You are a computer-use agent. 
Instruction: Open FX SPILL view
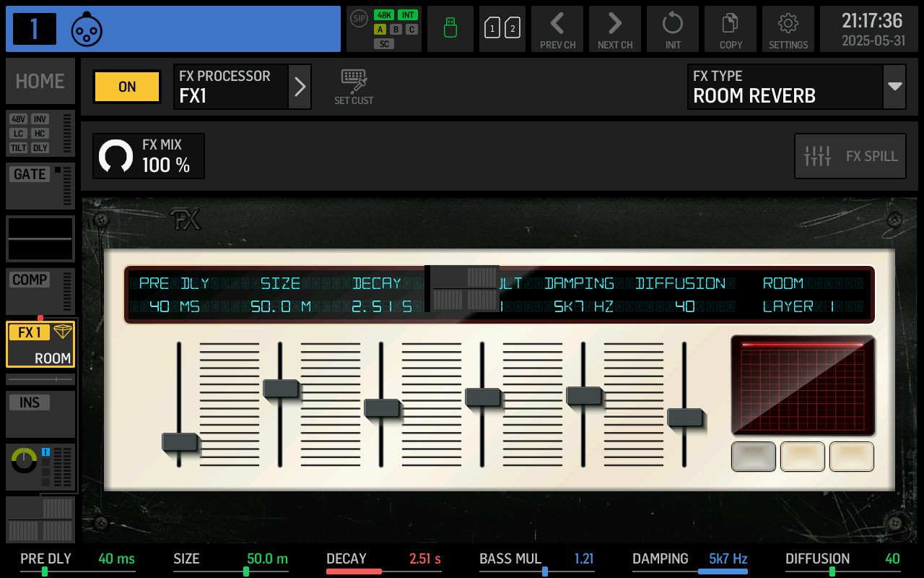[850, 155]
